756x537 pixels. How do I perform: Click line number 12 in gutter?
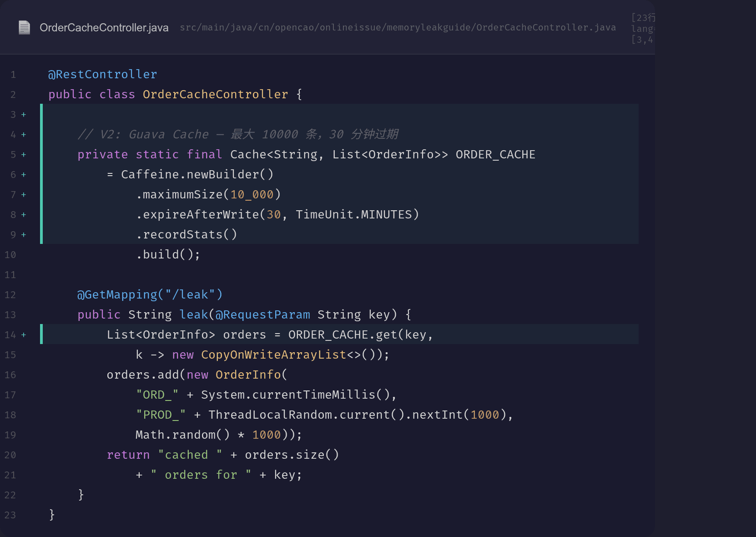point(10,295)
